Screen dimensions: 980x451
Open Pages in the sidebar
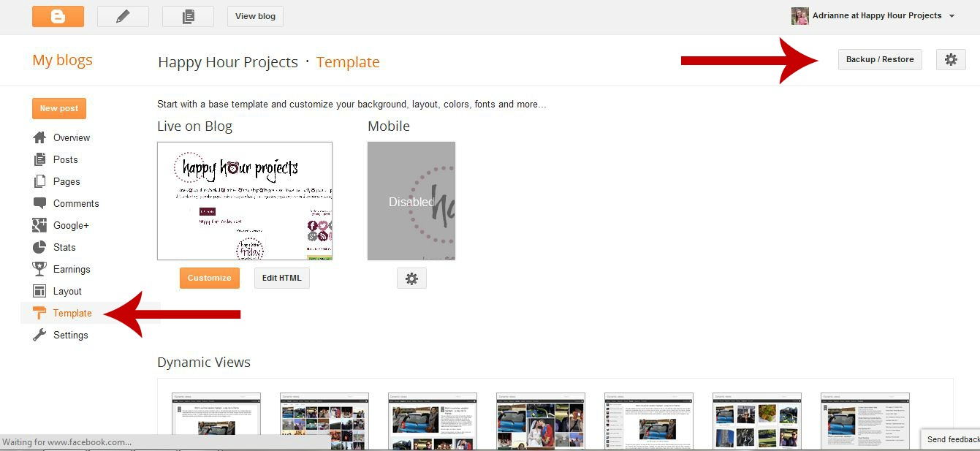click(67, 181)
